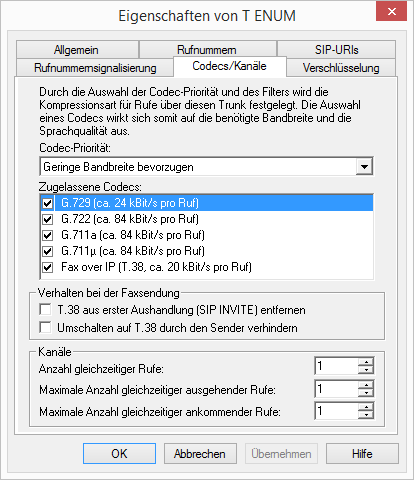Viewport: 414px width, 480px height.
Task: Open the Rufnummern tab
Action: (207, 50)
